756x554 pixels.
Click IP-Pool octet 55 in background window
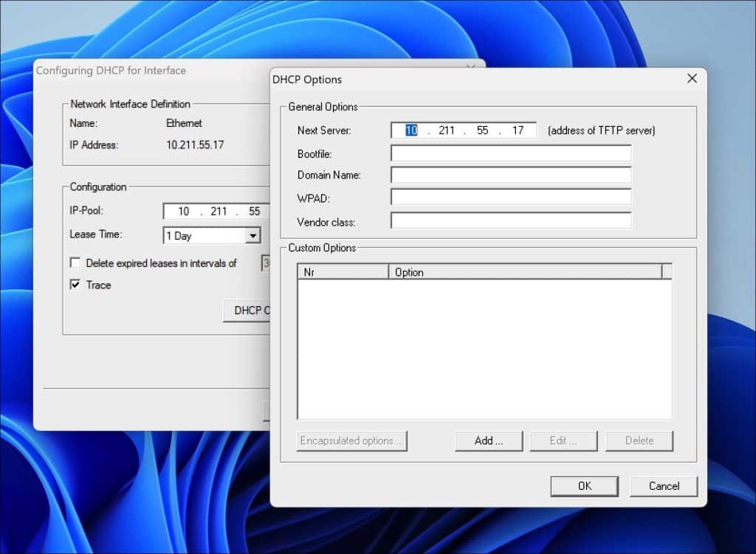[254, 212]
